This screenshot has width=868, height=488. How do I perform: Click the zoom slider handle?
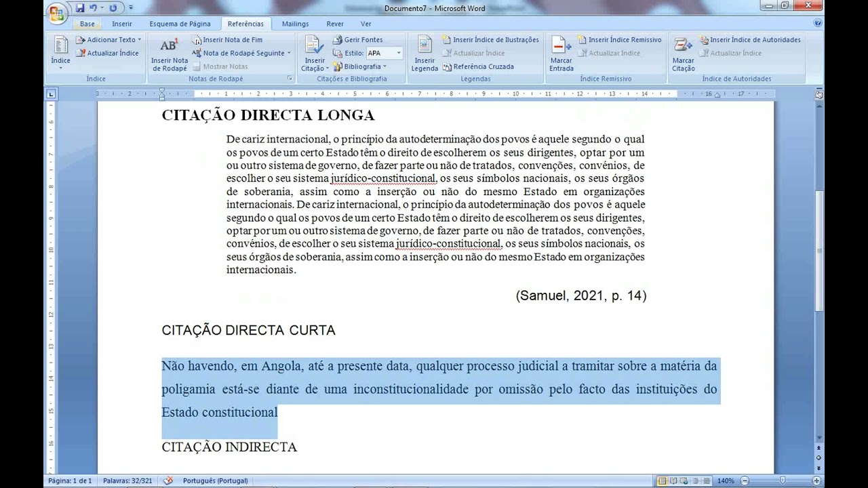pos(783,481)
